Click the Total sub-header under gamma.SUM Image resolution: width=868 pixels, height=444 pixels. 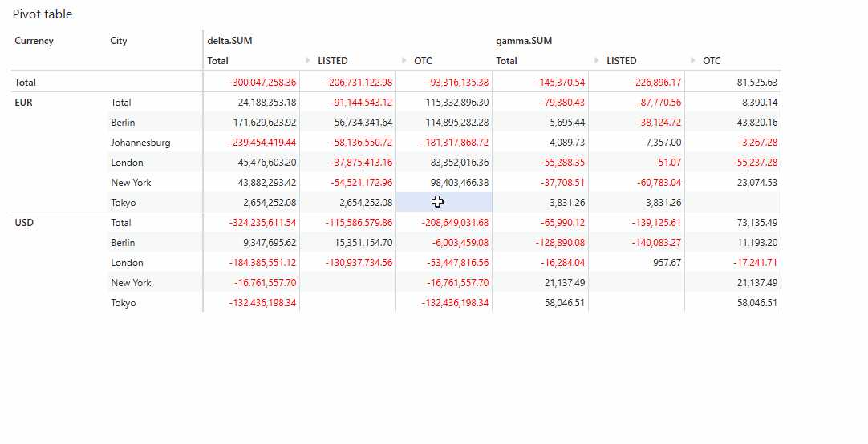coord(506,61)
